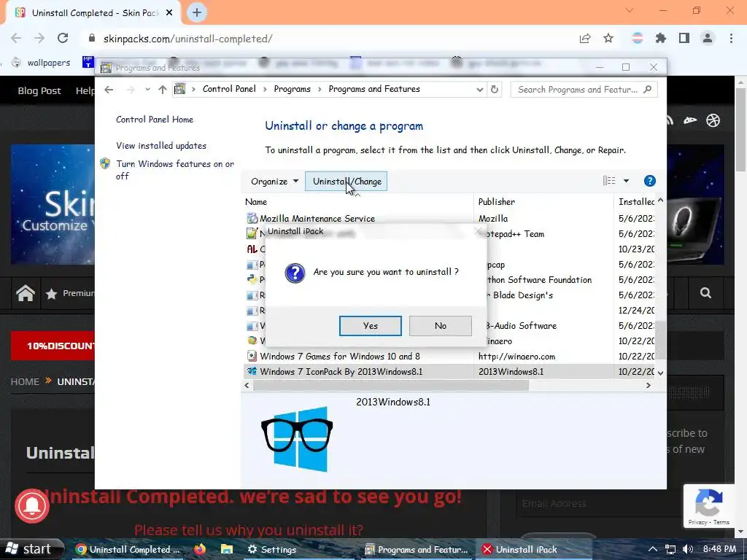Show hidden system tray icons
Viewport: 747px width, 560px height.
tap(652, 550)
